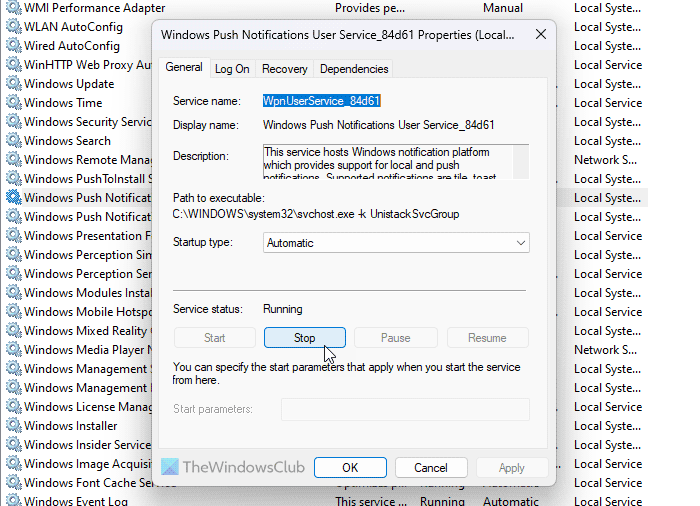Click the Windows License Manager gear icon
This screenshot has height=506, width=700.
[14, 407]
